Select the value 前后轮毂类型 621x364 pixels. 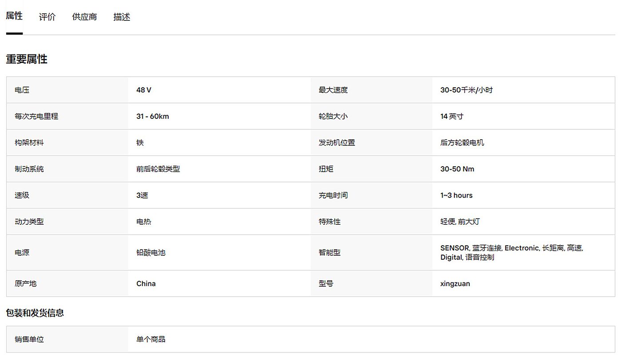tap(158, 169)
